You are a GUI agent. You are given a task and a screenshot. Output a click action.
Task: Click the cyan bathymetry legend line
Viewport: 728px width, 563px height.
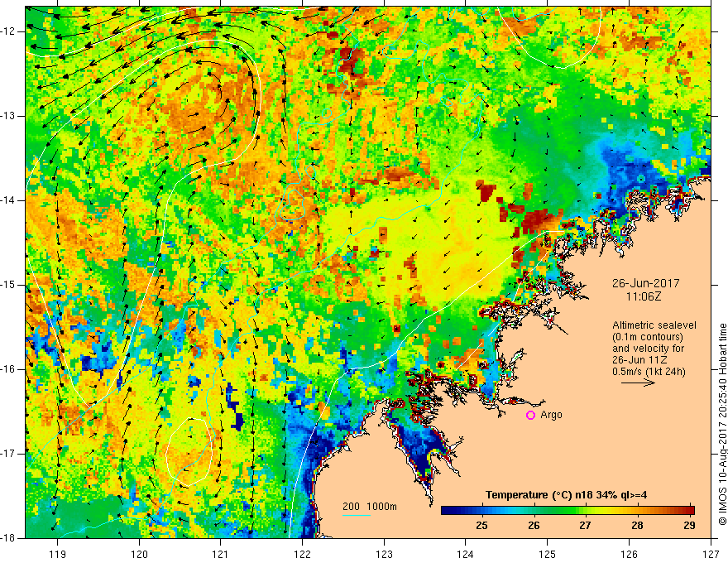pos(357,515)
